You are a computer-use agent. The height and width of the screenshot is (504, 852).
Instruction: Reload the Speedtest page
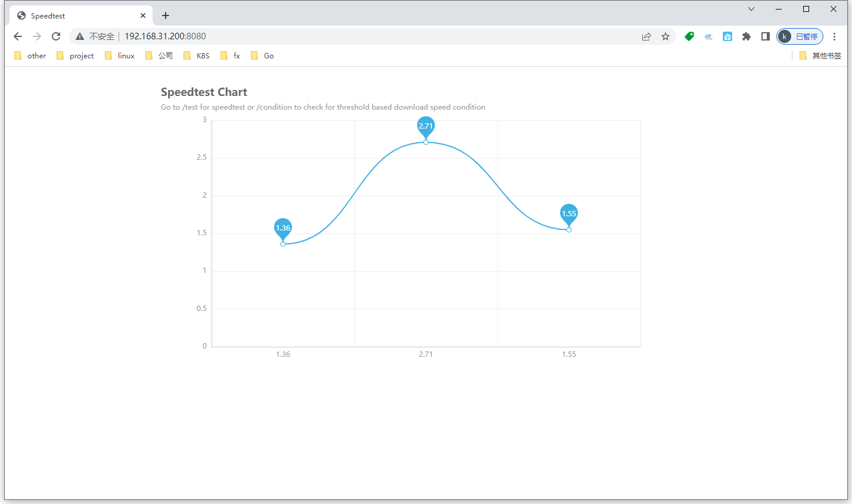click(x=56, y=36)
